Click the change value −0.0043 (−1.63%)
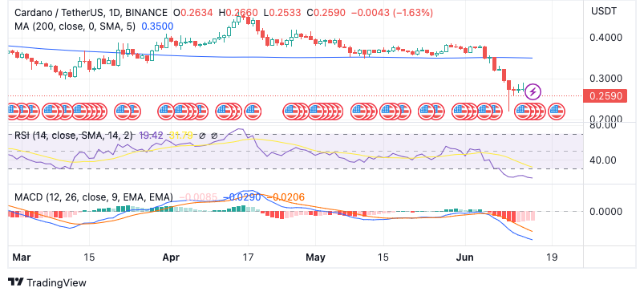Image resolution: width=644 pixels, height=296 pixels. pos(393,13)
